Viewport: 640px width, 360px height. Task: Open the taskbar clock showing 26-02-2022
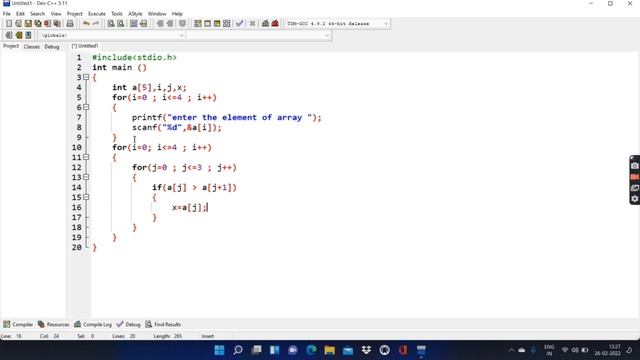click(607, 350)
